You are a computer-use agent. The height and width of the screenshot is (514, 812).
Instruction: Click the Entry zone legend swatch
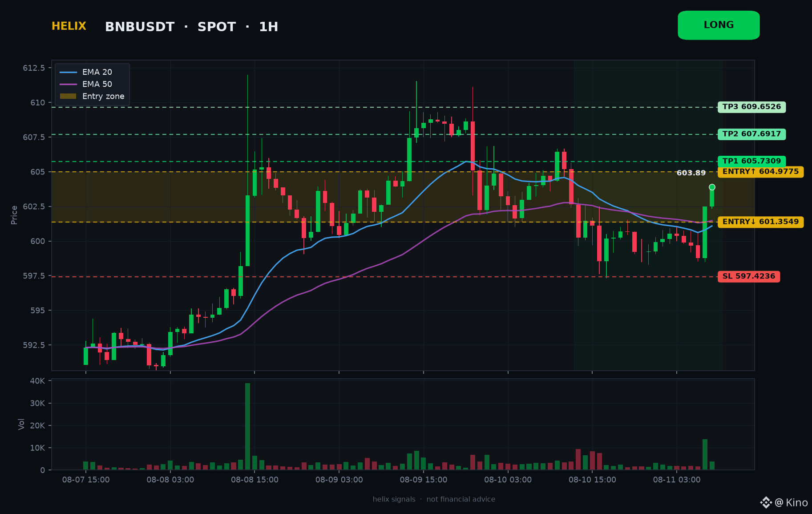pyautogui.click(x=68, y=96)
